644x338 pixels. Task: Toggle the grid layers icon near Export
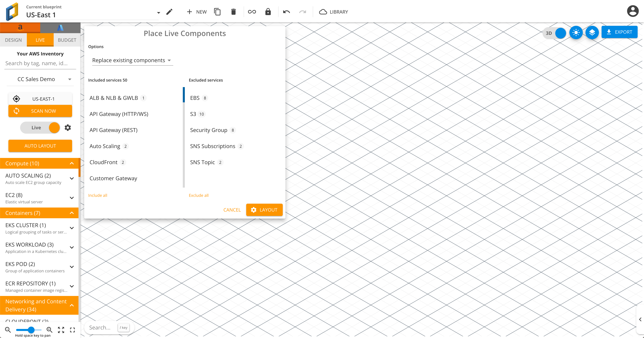(592, 32)
